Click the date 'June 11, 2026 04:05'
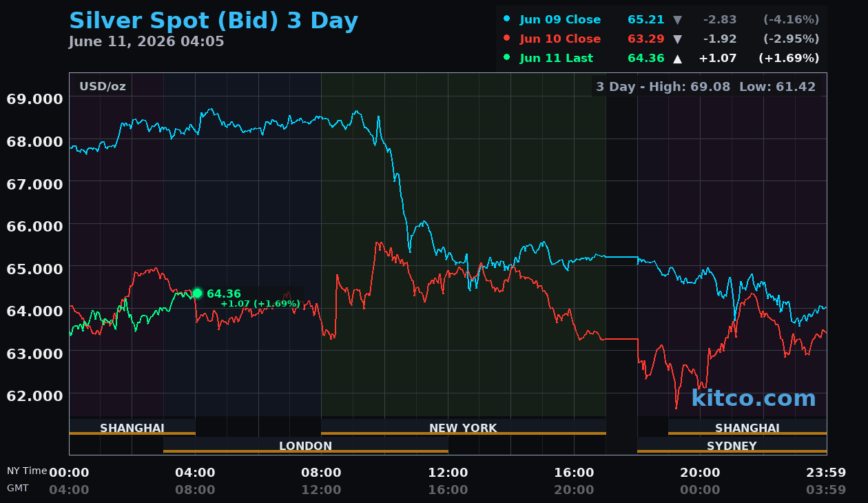This screenshot has height=503, width=868. tap(147, 42)
